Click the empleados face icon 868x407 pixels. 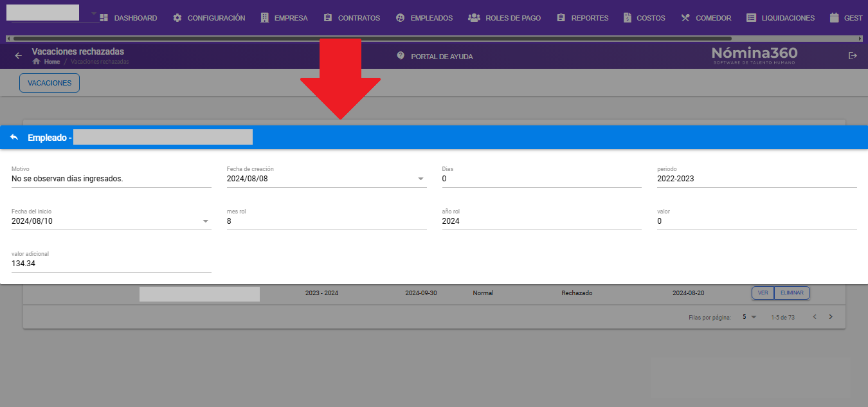coord(400,18)
